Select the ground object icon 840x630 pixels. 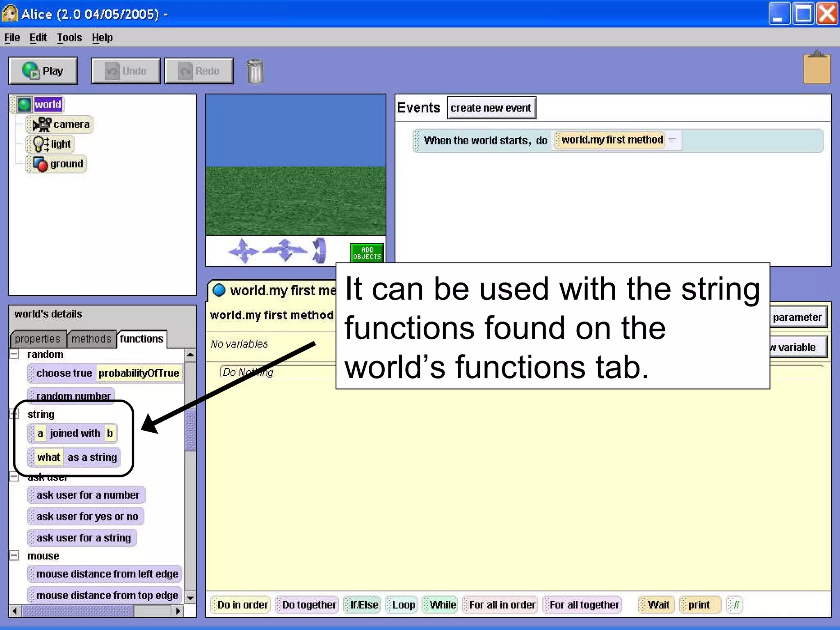(40, 164)
